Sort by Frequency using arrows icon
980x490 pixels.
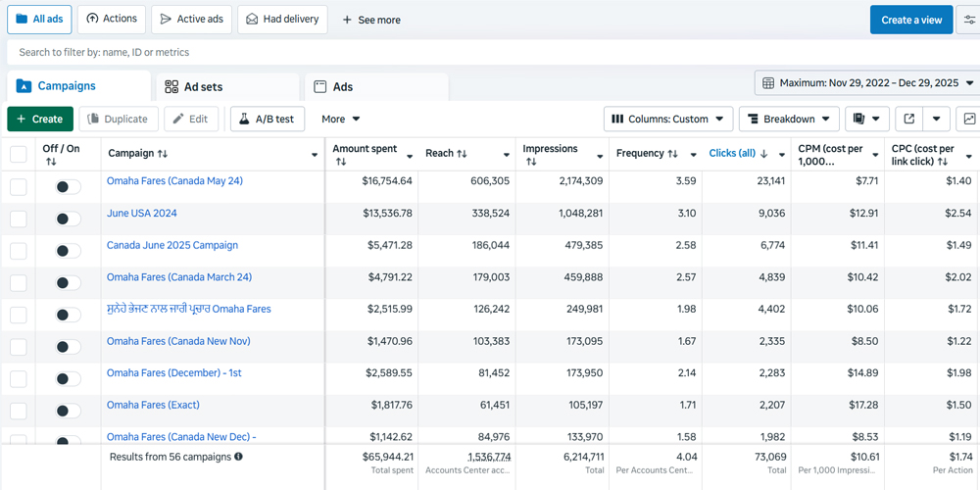673,154
